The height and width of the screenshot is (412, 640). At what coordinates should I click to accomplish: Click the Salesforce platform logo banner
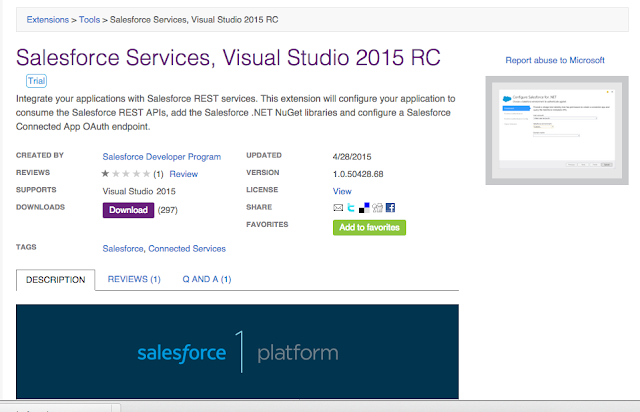point(237,353)
